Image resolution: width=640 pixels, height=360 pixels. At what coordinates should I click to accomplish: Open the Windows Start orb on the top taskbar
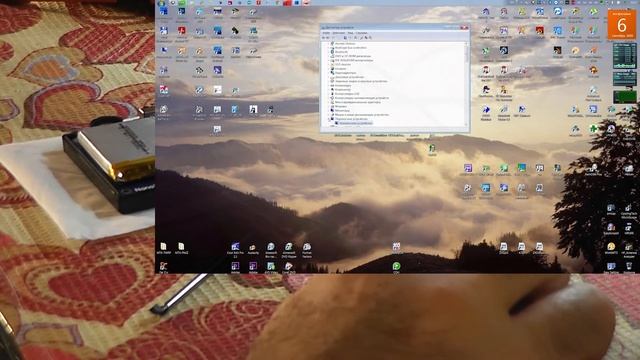(x=161, y=3)
